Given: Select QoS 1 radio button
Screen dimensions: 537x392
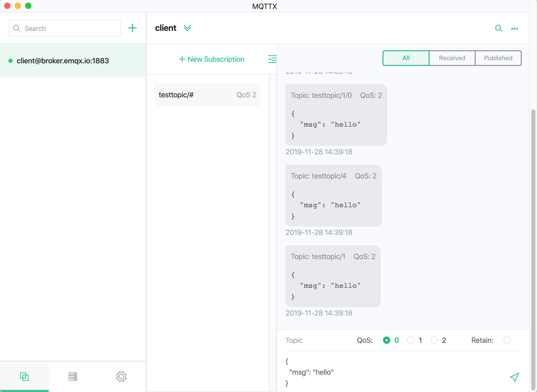Looking at the screenshot, I should (410, 340).
